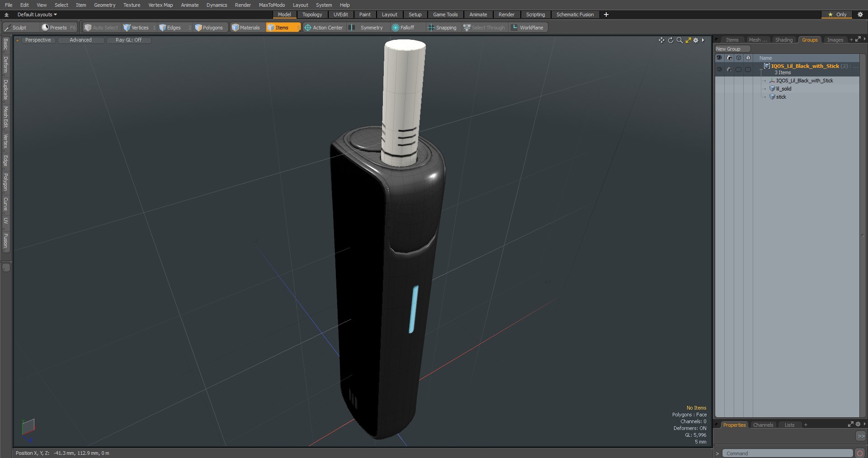This screenshot has height=458, width=868.
Task: Open the layout settings gear at top right
Action: (860, 14)
